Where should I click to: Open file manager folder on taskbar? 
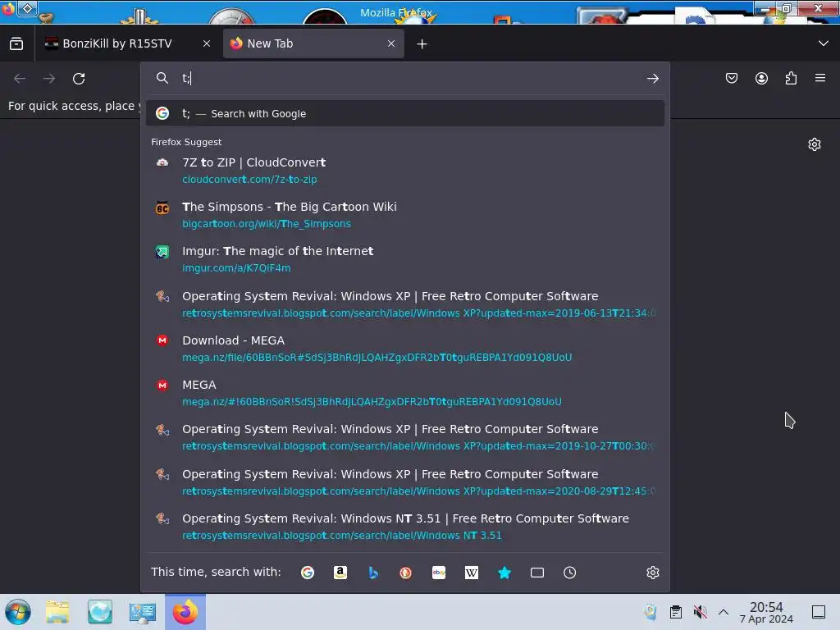coord(57,612)
